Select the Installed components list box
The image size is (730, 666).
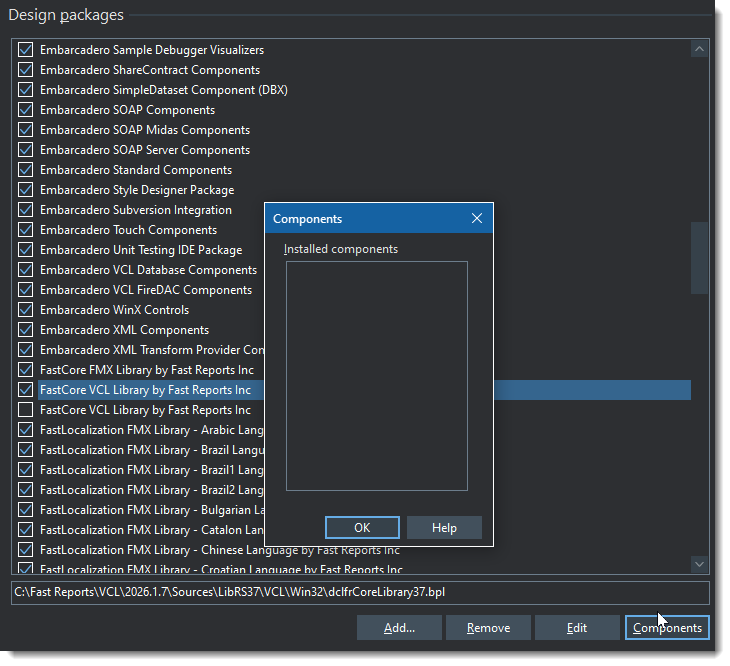click(376, 376)
